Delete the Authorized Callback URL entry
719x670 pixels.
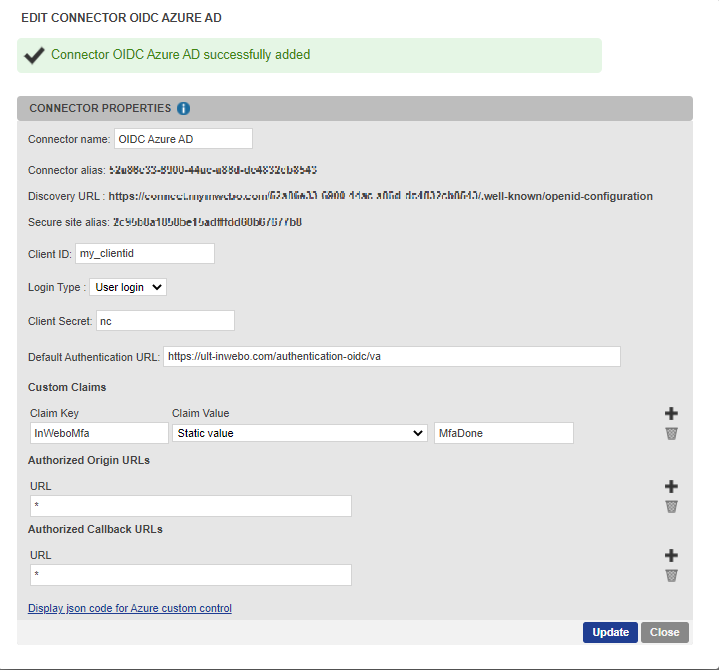coord(671,575)
